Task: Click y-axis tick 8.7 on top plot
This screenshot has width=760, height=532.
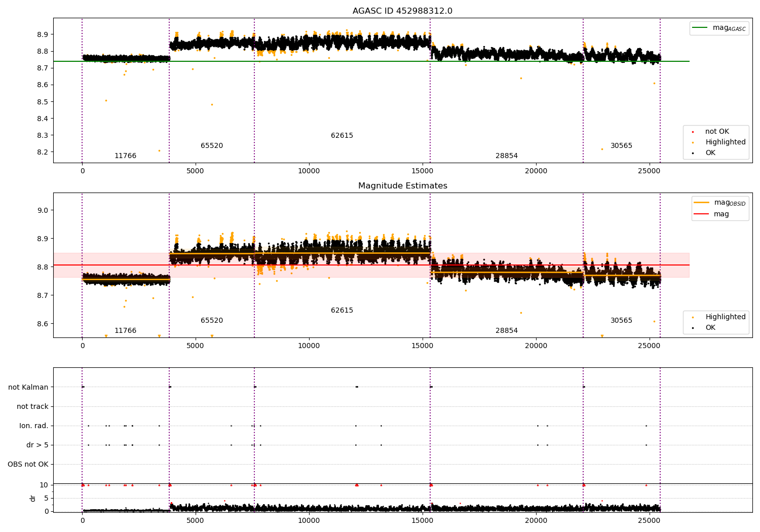Action: (42, 68)
